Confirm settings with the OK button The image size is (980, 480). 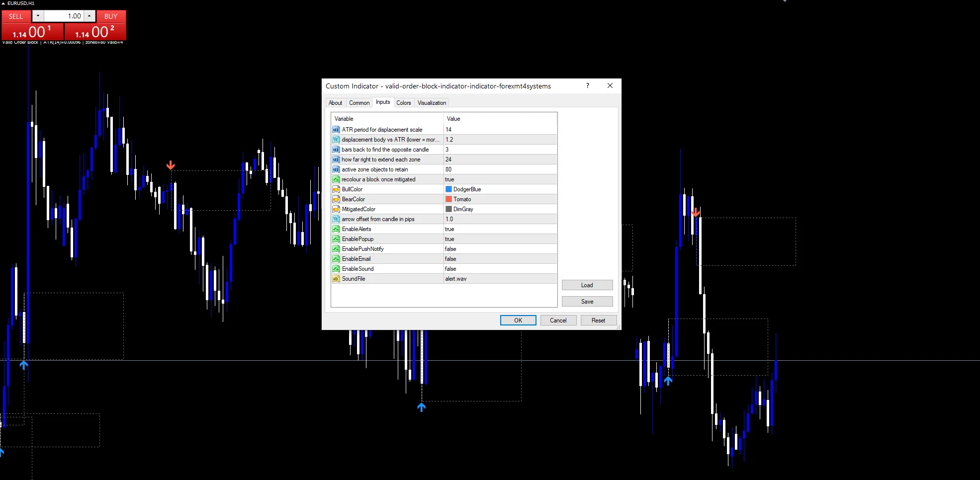coord(518,320)
